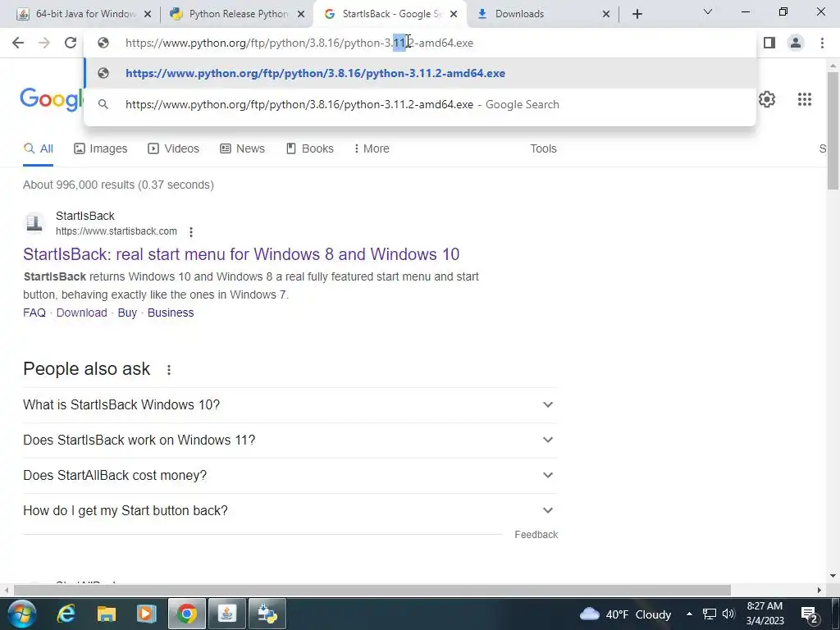Show hidden system tray icons
Image resolution: width=840 pixels, height=630 pixels.
pyautogui.click(x=689, y=614)
